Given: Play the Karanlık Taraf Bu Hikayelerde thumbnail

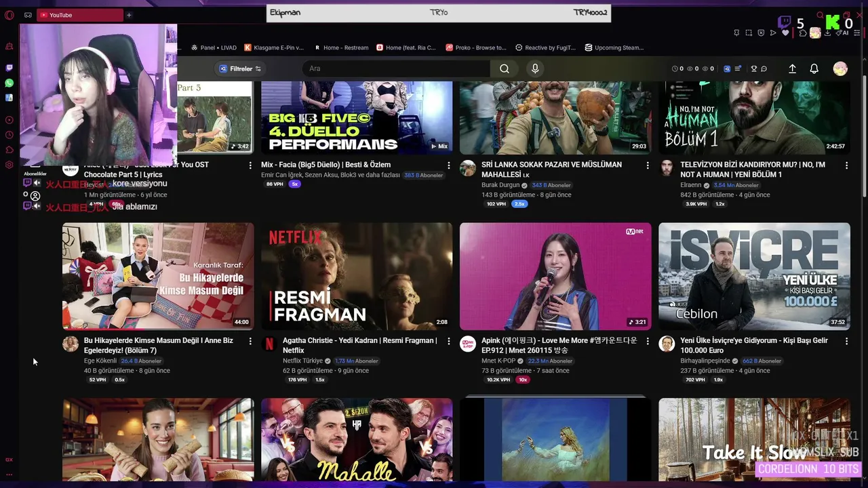Looking at the screenshot, I should click(158, 277).
